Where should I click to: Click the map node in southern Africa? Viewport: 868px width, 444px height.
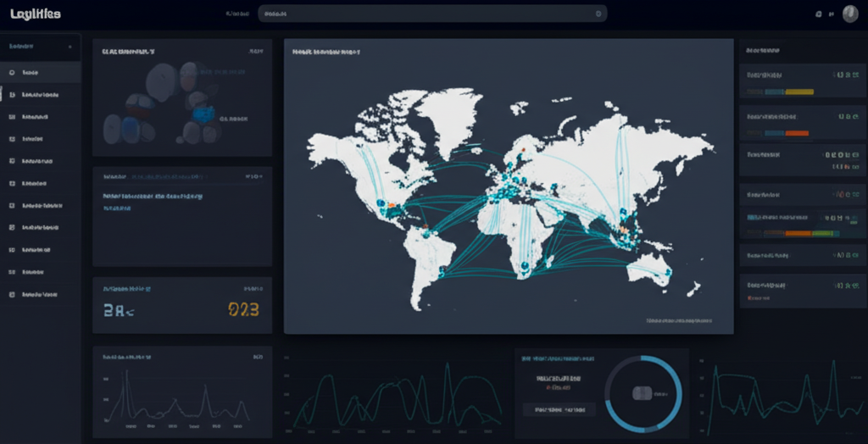pos(525,268)
